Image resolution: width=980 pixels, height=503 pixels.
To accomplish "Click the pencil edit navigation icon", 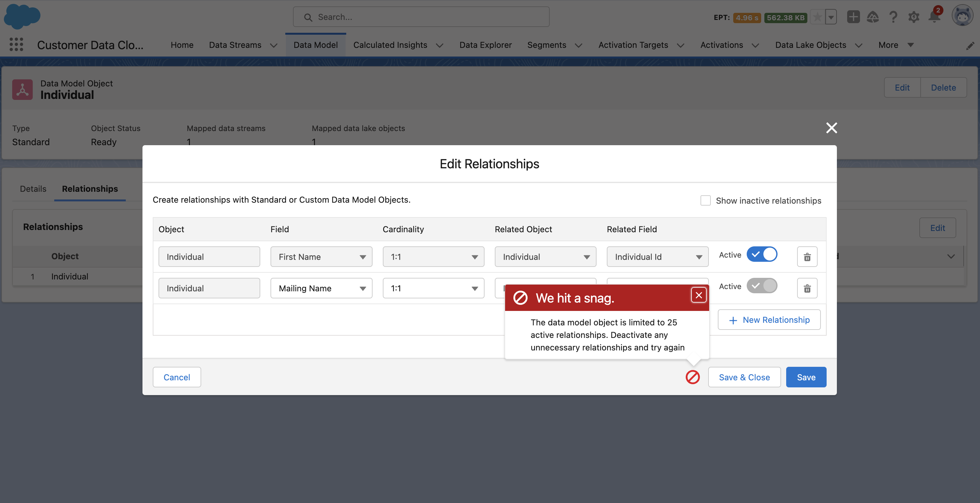I will [970, 46].
